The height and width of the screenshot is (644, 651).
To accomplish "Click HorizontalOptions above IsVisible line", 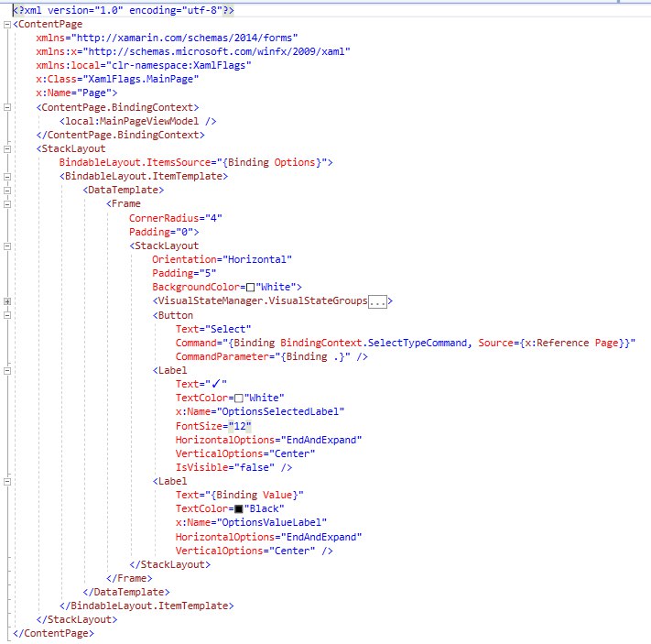I will [x=268, y=440].
